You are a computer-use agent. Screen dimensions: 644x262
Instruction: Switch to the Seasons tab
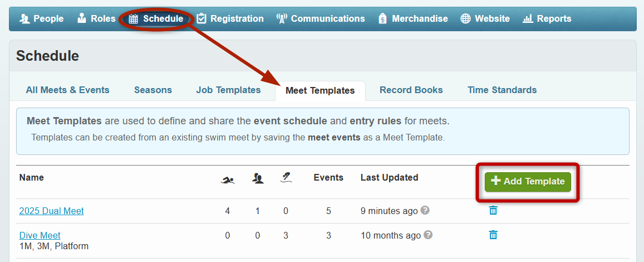153,90
